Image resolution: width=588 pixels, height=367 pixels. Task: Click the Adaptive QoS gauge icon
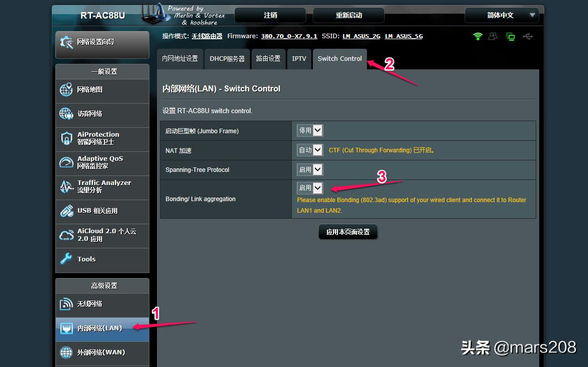66,162
